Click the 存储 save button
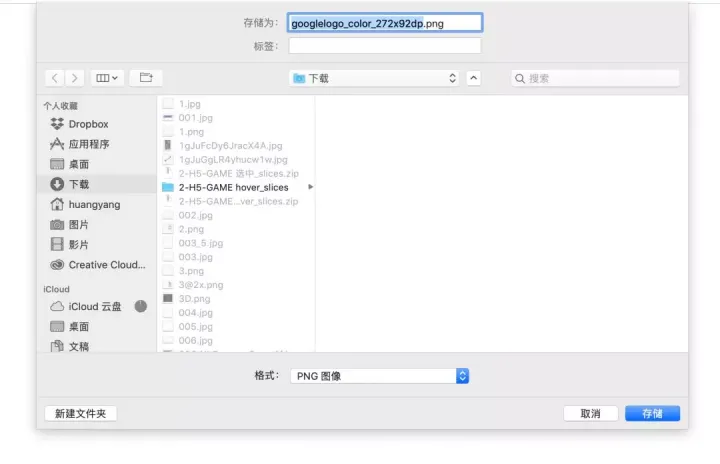Image resolution: width=720 pixels, height=464 pixels. (x=652, y=413)
